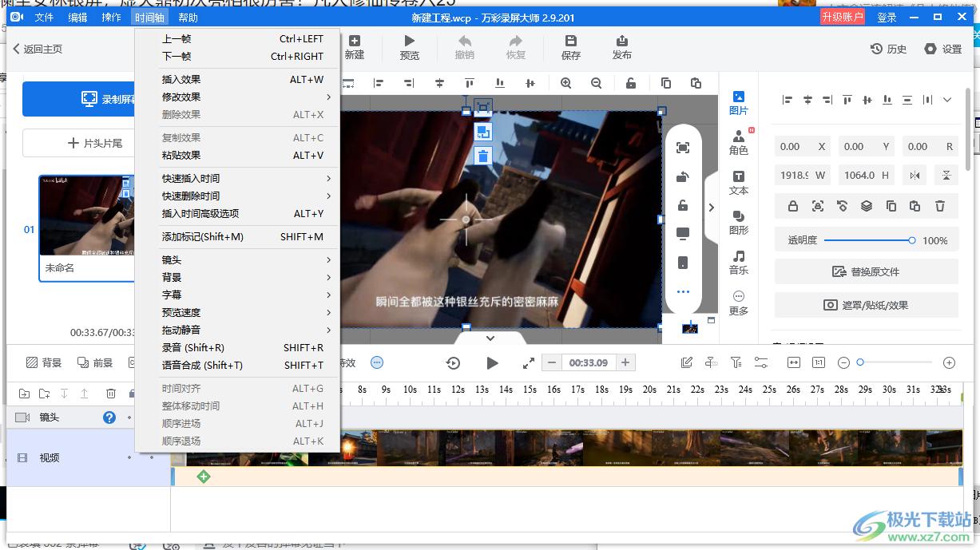Toggle the unlock icon in canvas floating toolbar
980x550 pixels.
pyautogui.click(x=683, y=205)
